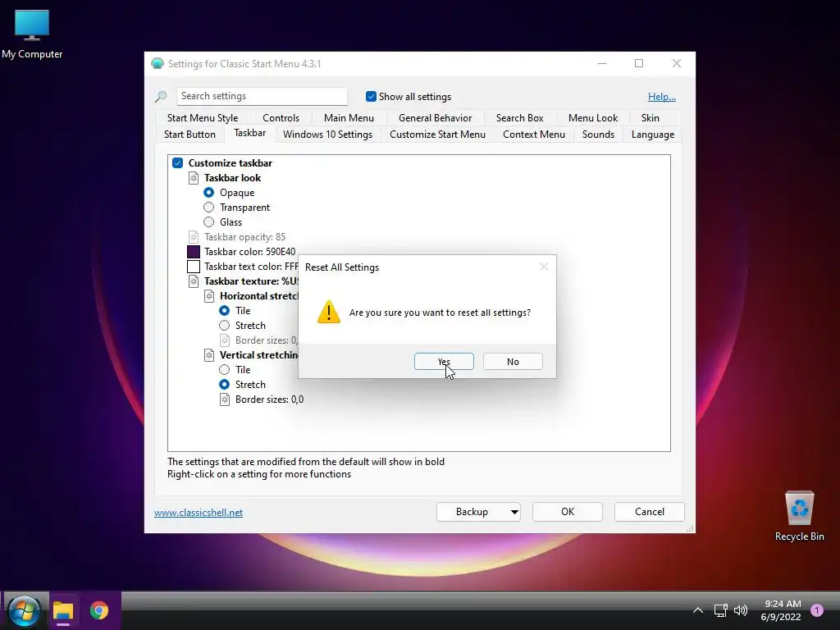
Task: Confirm reset by clicking Yes
Action: click(x=444, y=362)
